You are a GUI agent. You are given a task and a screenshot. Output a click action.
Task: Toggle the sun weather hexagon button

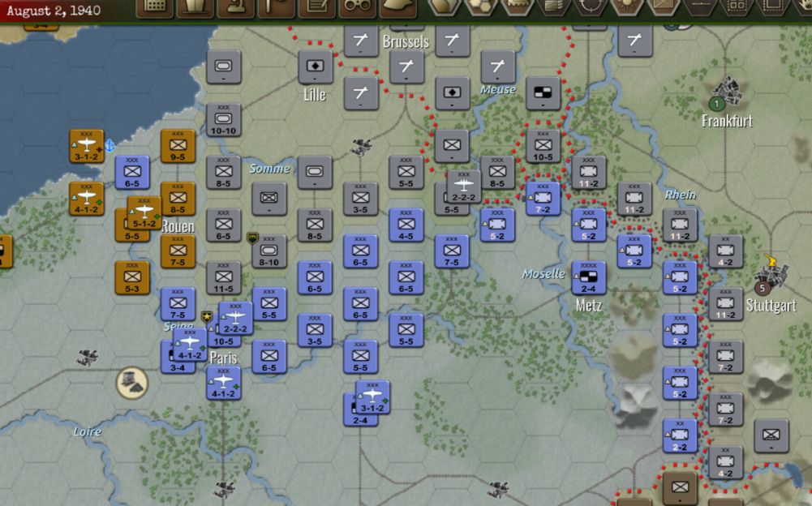[626, 7]
